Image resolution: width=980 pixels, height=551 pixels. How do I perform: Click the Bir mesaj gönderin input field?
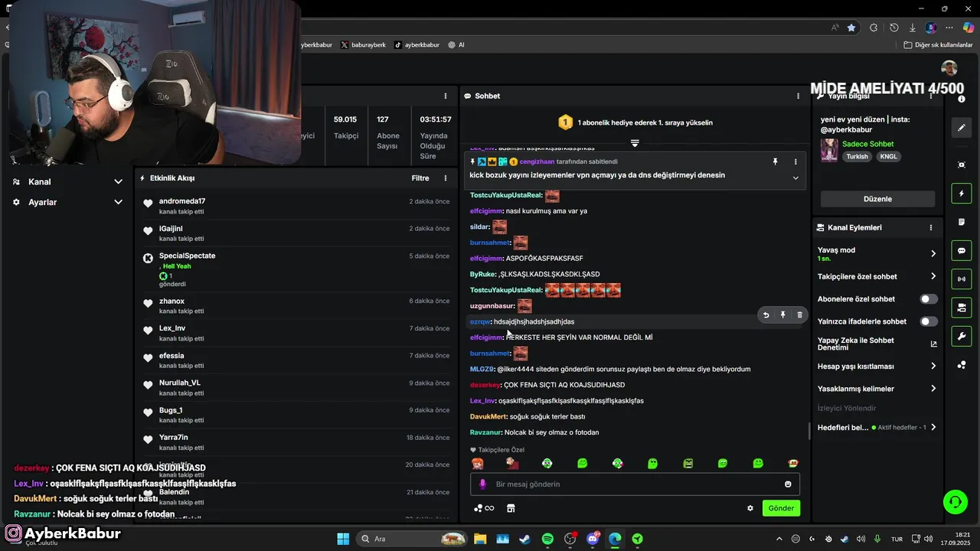tap(635, 484)
